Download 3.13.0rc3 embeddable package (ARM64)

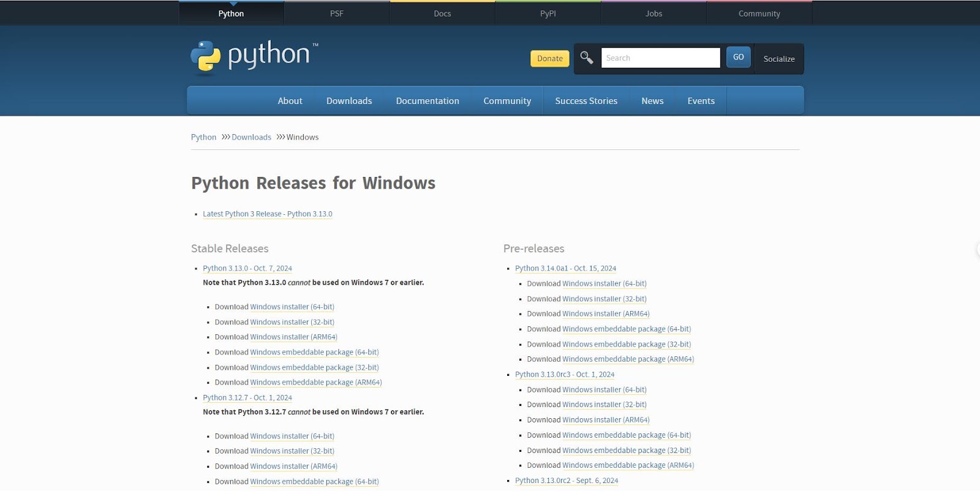pos(628,465)
